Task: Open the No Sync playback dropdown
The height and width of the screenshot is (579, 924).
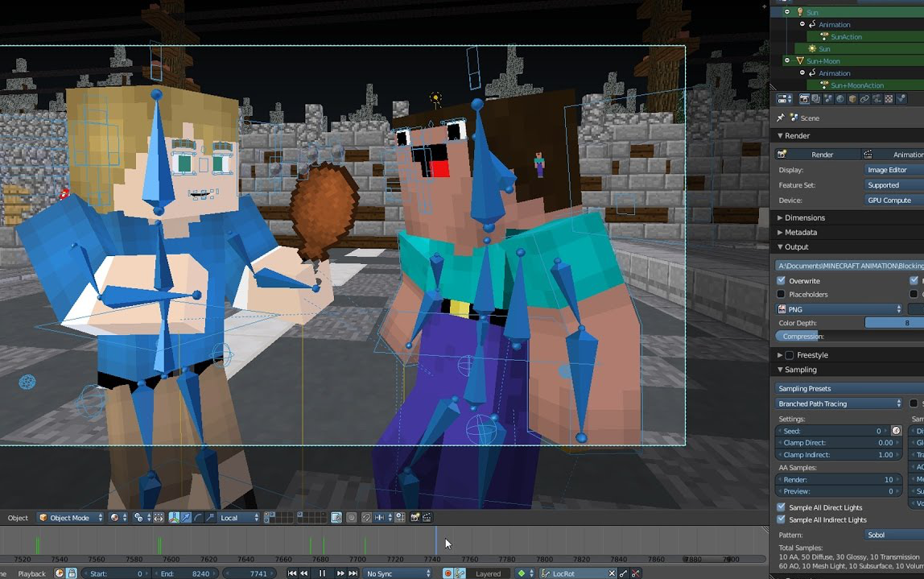Action: [397, 573]
